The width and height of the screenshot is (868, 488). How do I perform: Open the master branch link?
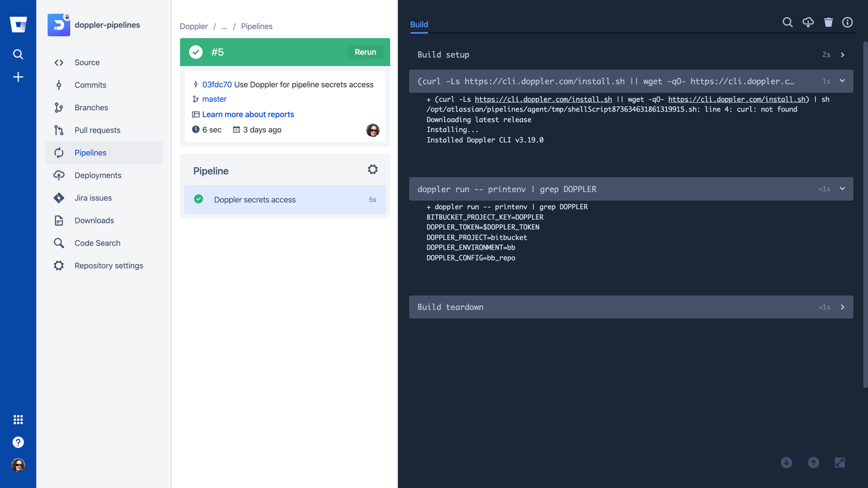tap(214, 99)
